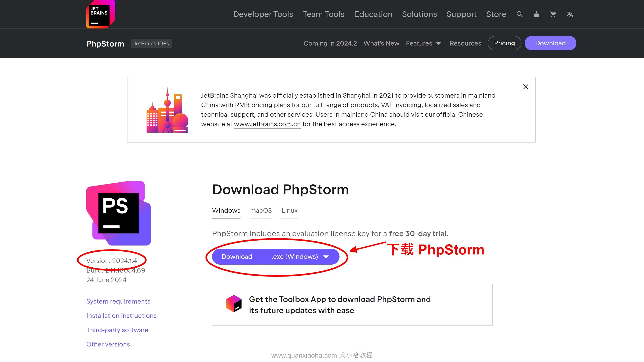Open Team Tools menu
644x362 pixels.
(324, 14)
